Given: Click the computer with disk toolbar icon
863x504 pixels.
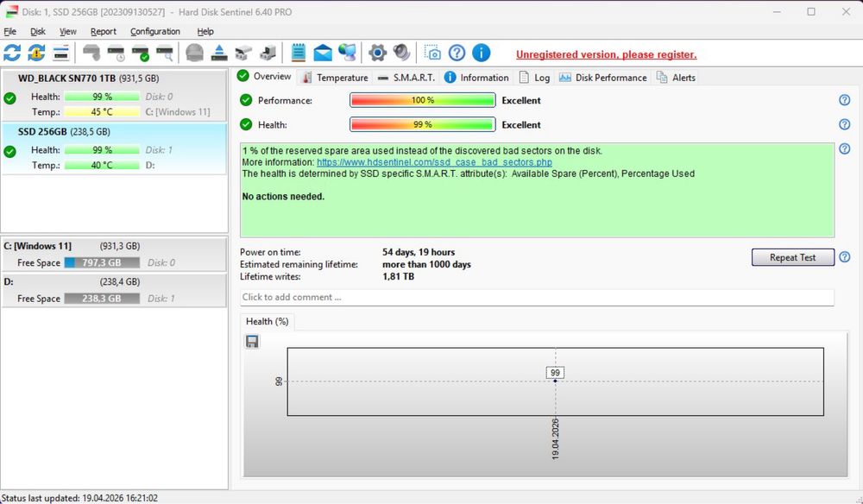Looking at the screenshot, I should (268, 53).
